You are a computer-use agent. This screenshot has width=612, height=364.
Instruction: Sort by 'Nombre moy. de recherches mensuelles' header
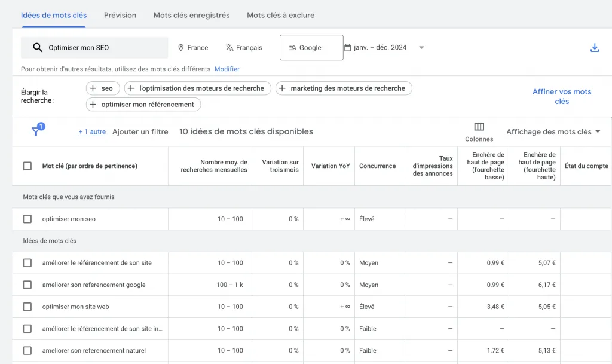[x=214, y=166]
